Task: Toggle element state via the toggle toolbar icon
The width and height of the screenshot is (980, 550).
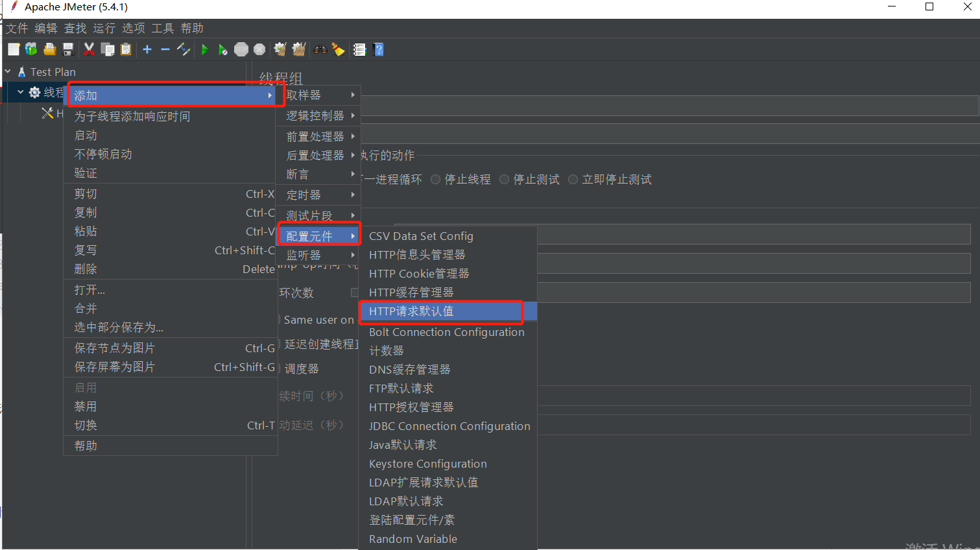Action: tap(184, 49)
